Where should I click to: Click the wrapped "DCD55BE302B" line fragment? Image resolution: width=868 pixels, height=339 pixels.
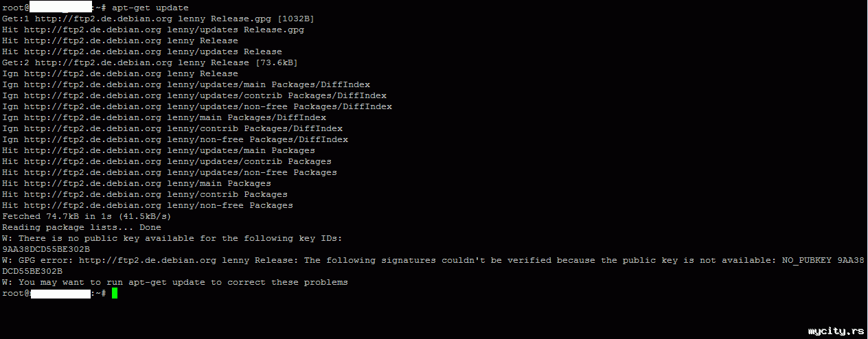click(x=32, y=271)
